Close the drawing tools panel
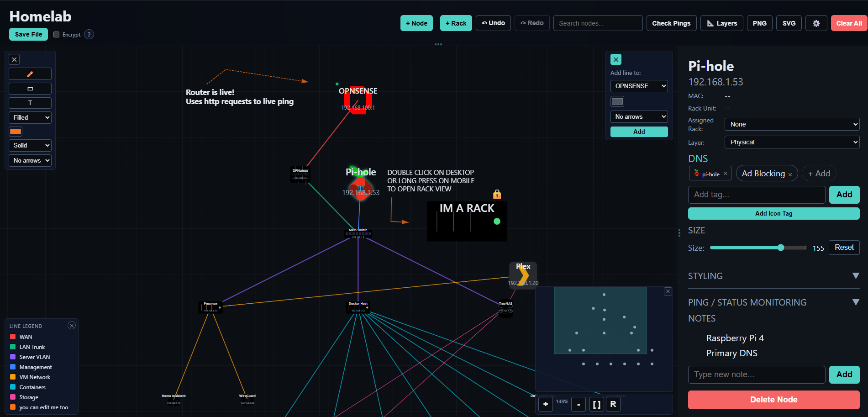The image size is (868, 417). [15, 59]
